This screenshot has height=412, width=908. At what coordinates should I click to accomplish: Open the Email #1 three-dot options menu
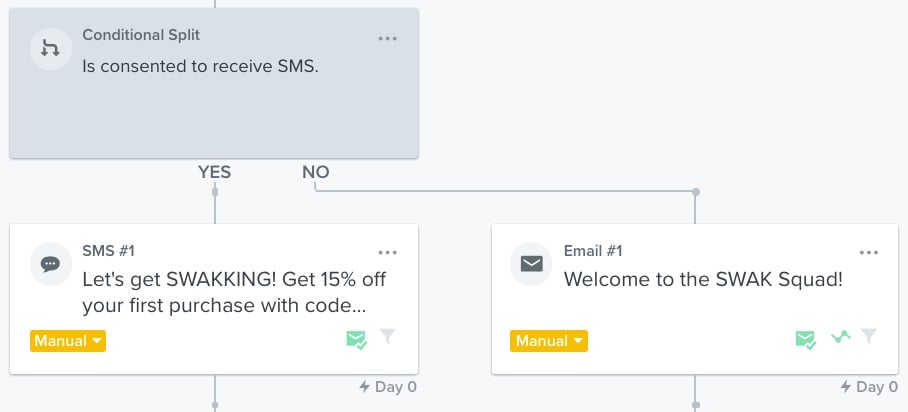(870, 253)
